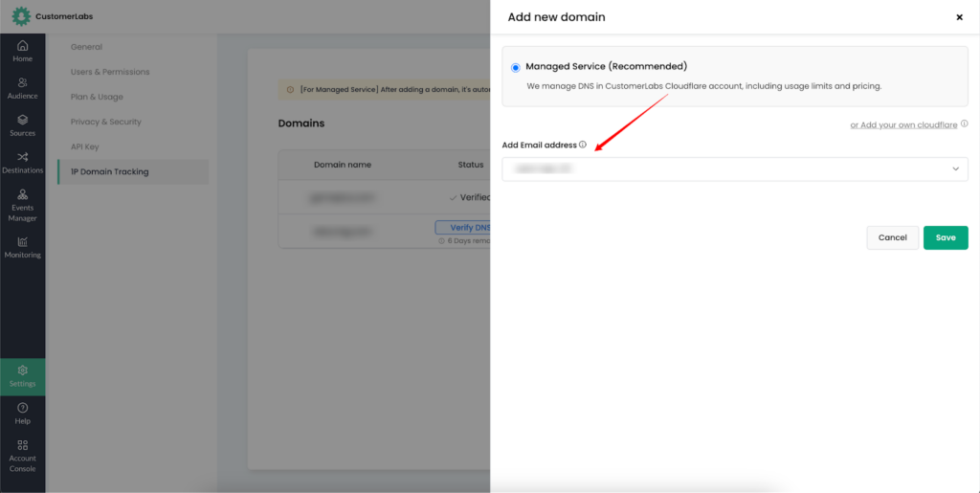Click the 'Add new domain' panel title
Viewport: 980px width, 493px height.
tap(556, 17)
